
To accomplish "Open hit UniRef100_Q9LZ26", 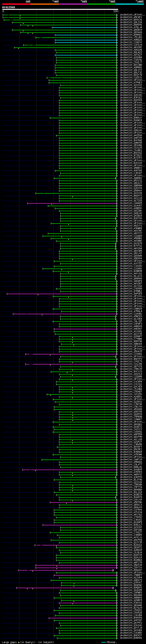I will (131, 22).
